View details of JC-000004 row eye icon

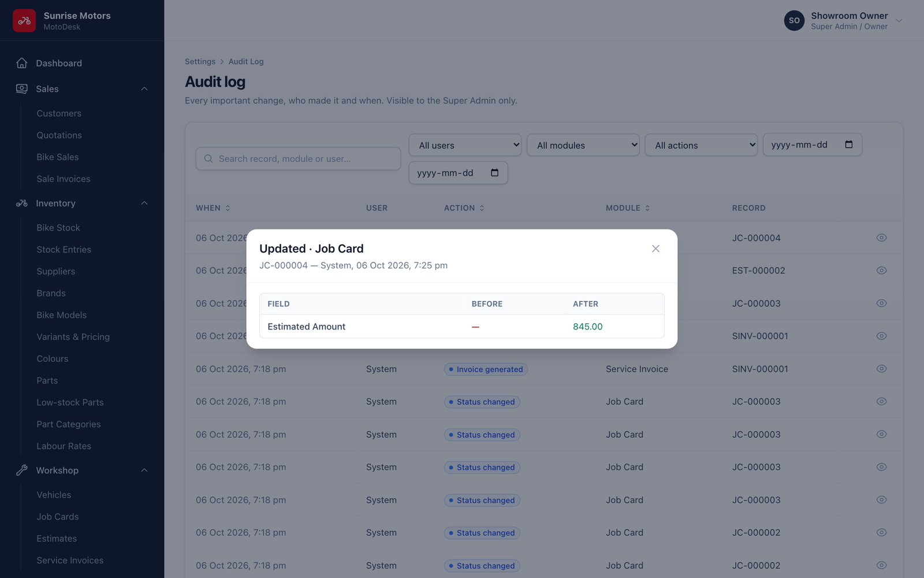tap(881, 238)
